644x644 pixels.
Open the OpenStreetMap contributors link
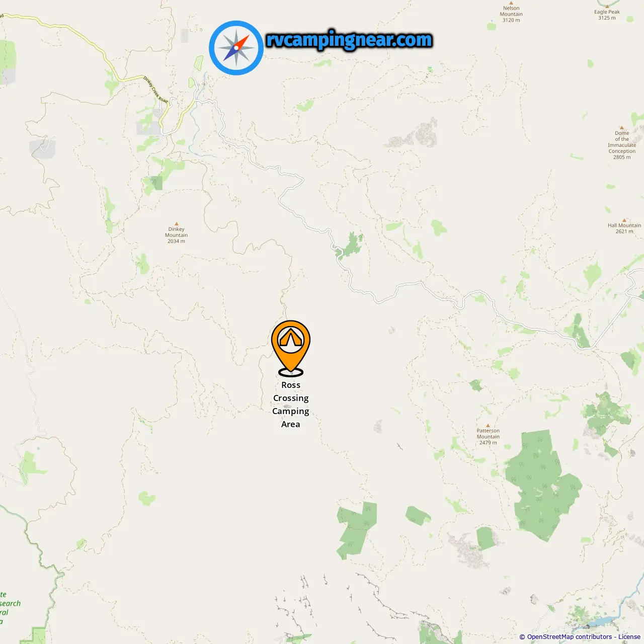click(x=570, y=637)
